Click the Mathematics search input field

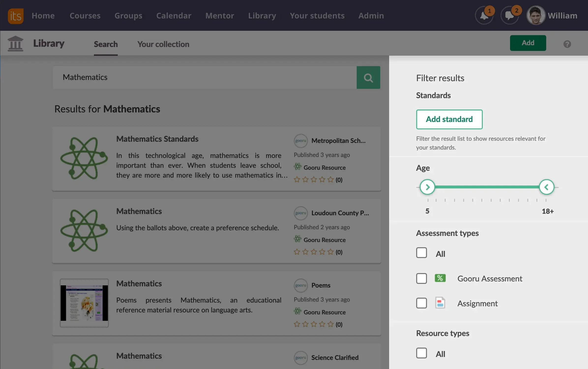205,77
